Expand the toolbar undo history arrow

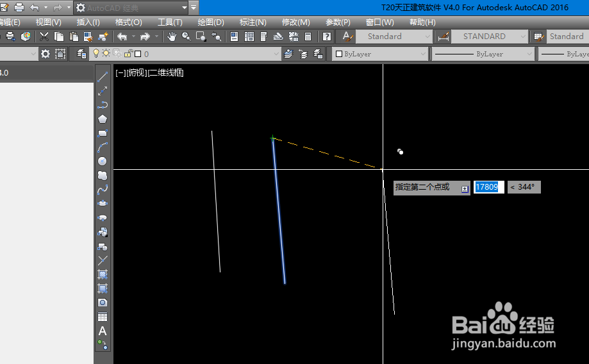click(x=133, y=37)
